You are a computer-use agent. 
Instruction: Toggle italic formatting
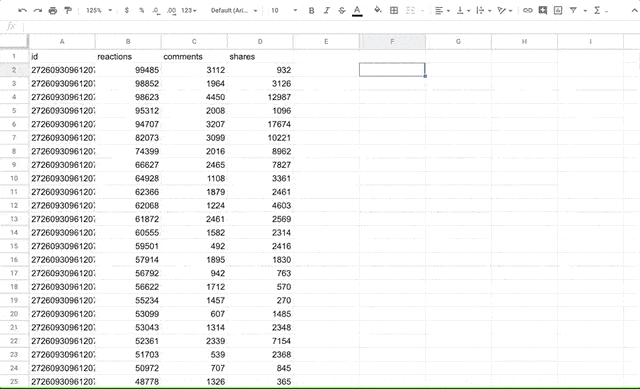[327, 11]
